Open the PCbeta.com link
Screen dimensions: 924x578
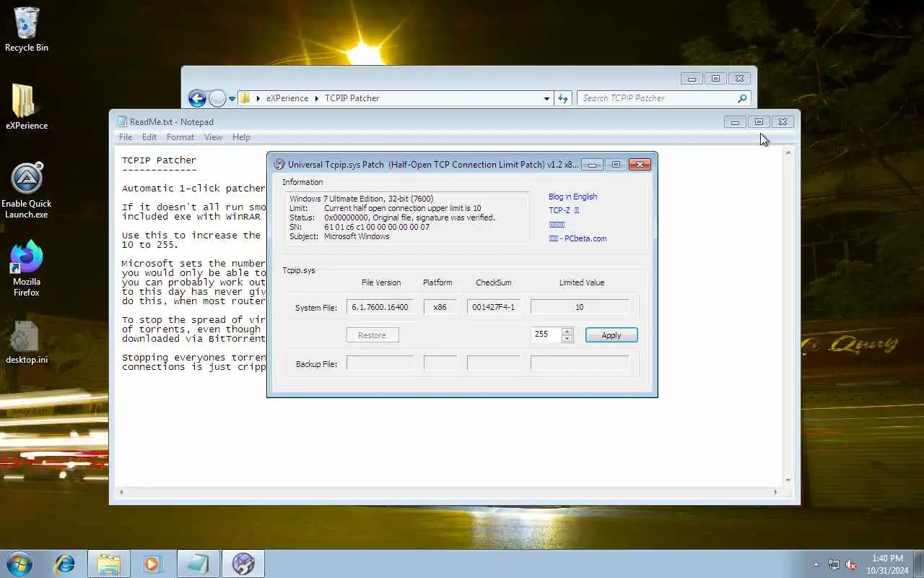577,238
